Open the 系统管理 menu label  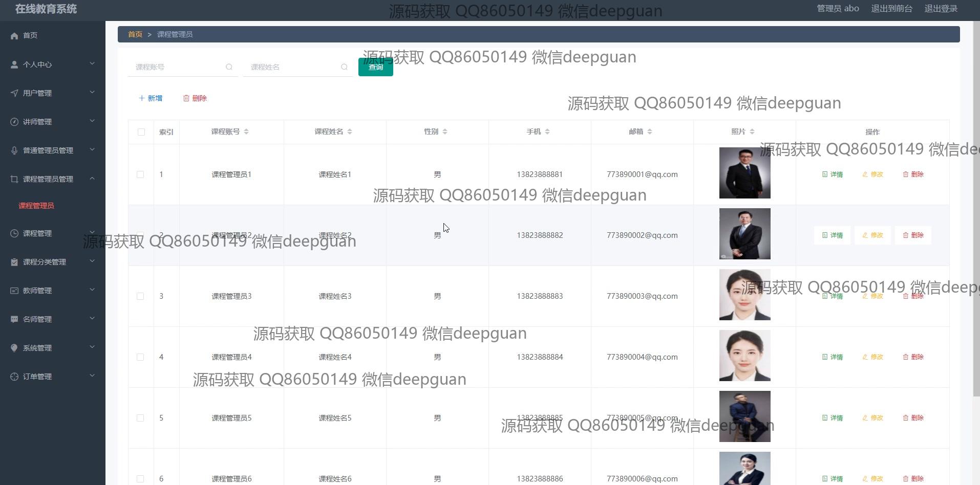(37, 348)
